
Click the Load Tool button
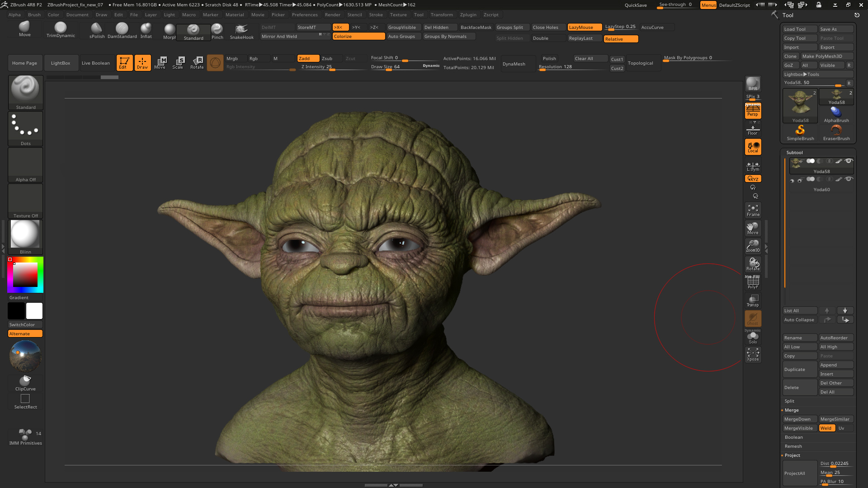coord(800,29)
